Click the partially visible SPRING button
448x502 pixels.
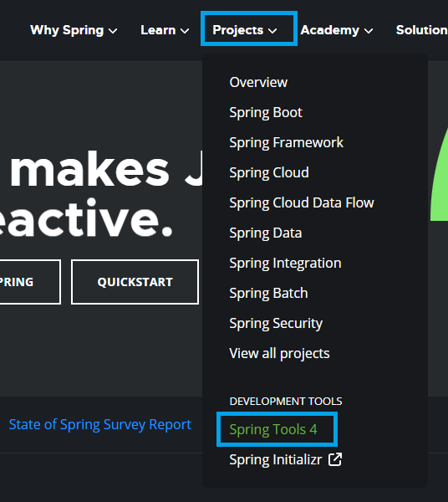pos(30,282)
